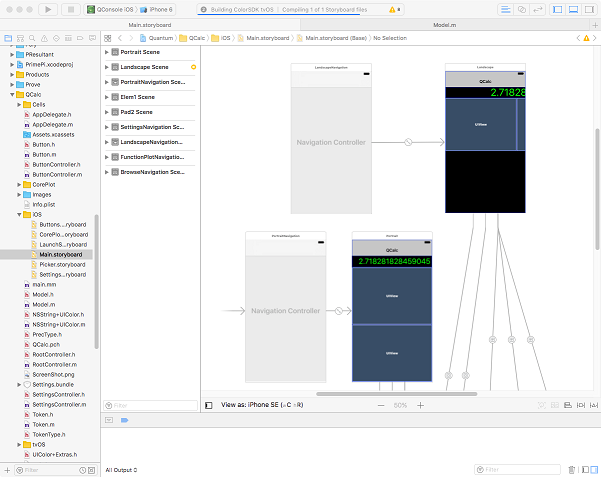601x477 pixels.
Task: Toggle the utilities inspector pane
Action: coord(589,10)
